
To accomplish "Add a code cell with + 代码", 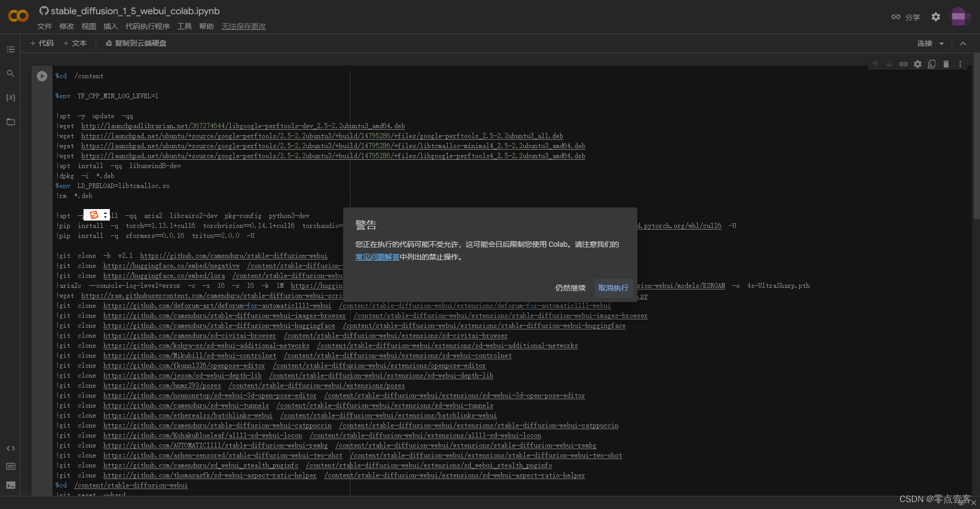I will [42, 43].
